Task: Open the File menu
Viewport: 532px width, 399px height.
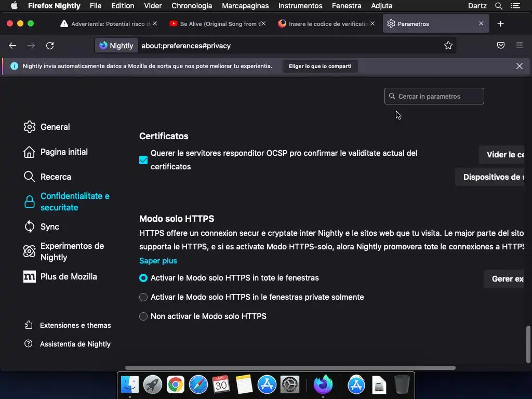Action: 96,6
